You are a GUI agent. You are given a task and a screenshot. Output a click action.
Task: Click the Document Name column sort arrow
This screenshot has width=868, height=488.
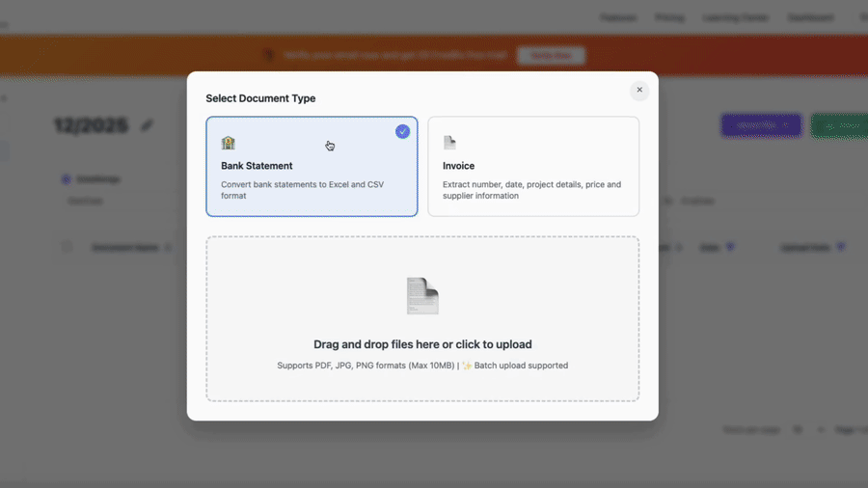169,248
